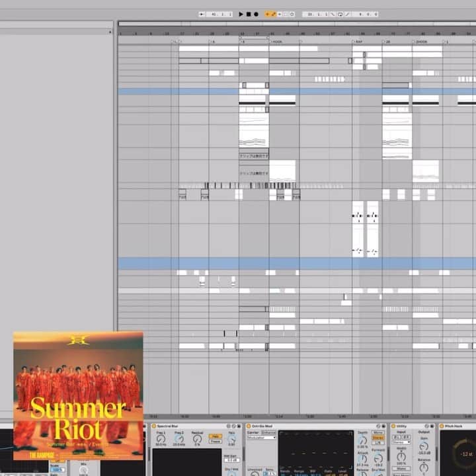Toggle the Follow button in the transport bar
Image resolution: width=476 pixels, height=476 pixels.
coord(202,14)
